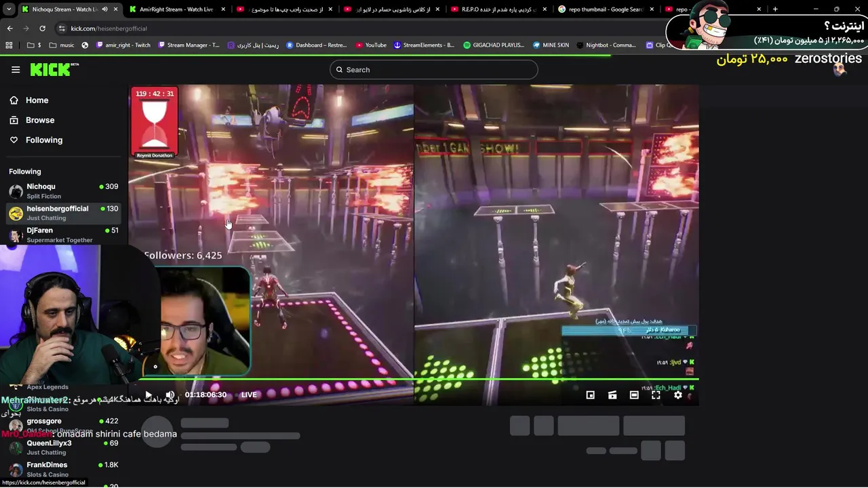Click the Followers: 6,425 overlay text
The width and height of the screenshot is (868, 488).
(183, 256)
